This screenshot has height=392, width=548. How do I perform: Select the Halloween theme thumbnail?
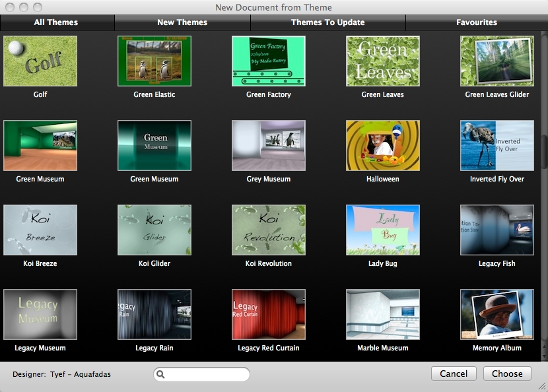383,146
